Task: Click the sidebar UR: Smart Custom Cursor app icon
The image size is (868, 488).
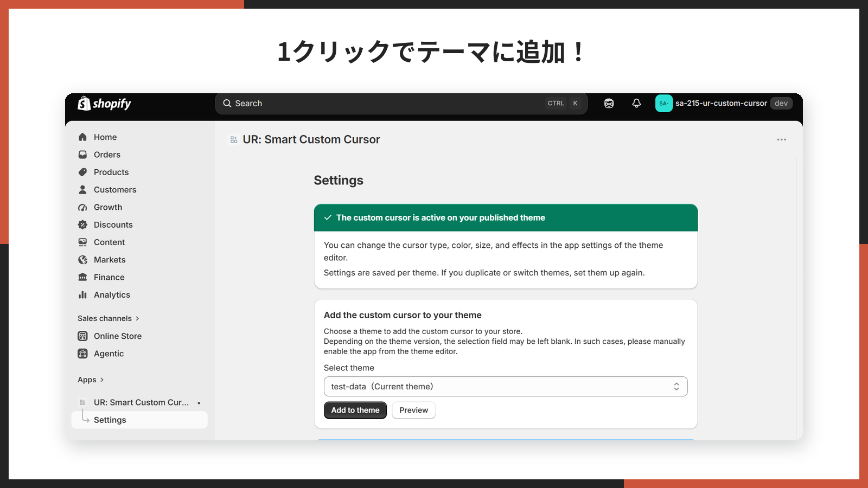Action: [x=82, y=402]
